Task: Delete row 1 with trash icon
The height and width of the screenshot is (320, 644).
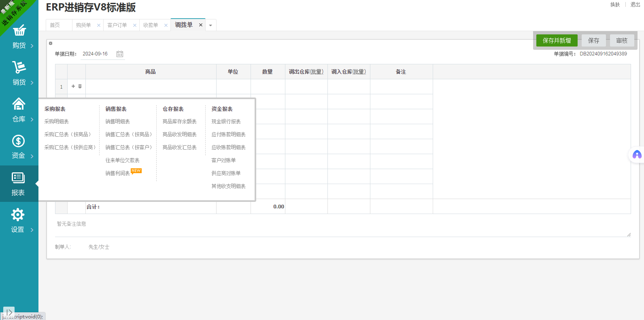Action: click(x=80, y=86)
